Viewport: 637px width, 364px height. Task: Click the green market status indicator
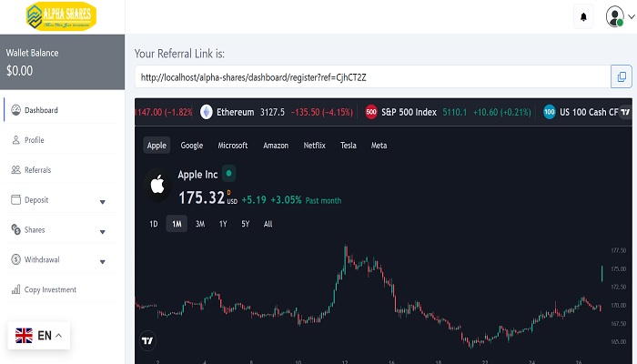[229, 173]
